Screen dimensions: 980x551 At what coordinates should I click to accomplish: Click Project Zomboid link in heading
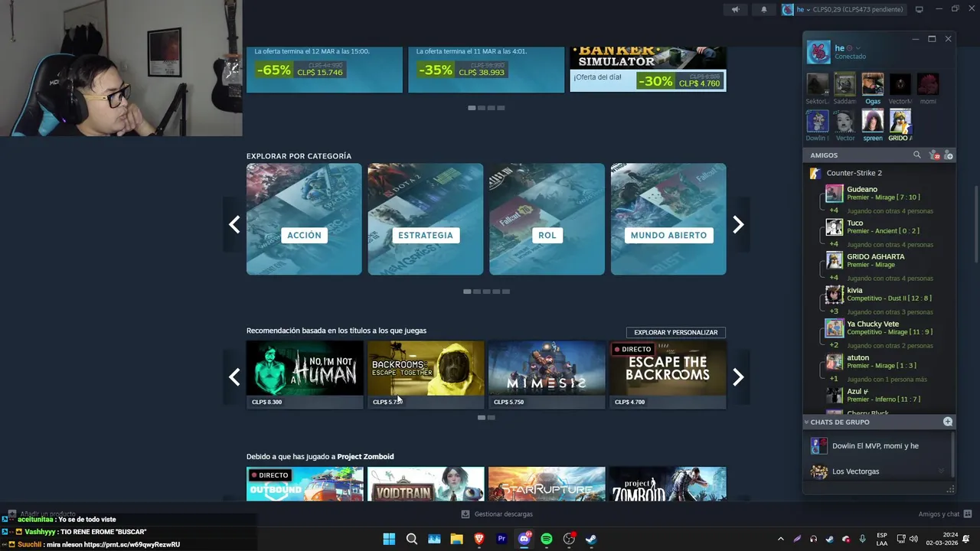(x=365, y=457)
